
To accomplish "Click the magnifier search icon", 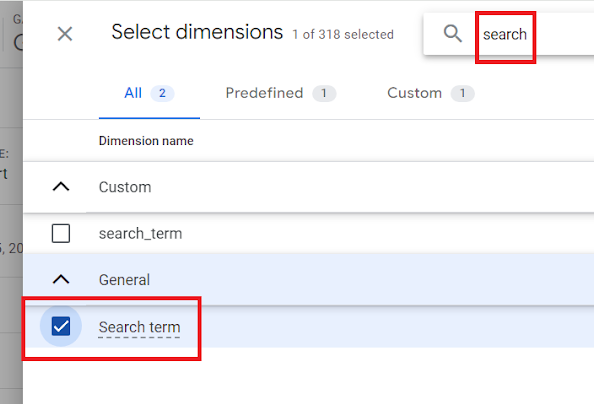I will pyautogui.click(x=453, y=34).
